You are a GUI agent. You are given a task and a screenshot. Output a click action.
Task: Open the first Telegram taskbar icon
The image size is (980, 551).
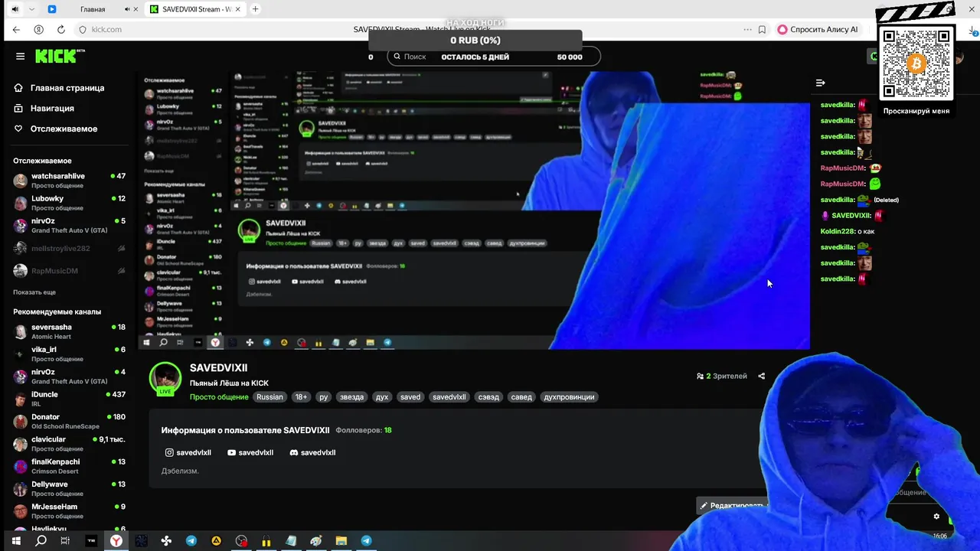point(191,540)
